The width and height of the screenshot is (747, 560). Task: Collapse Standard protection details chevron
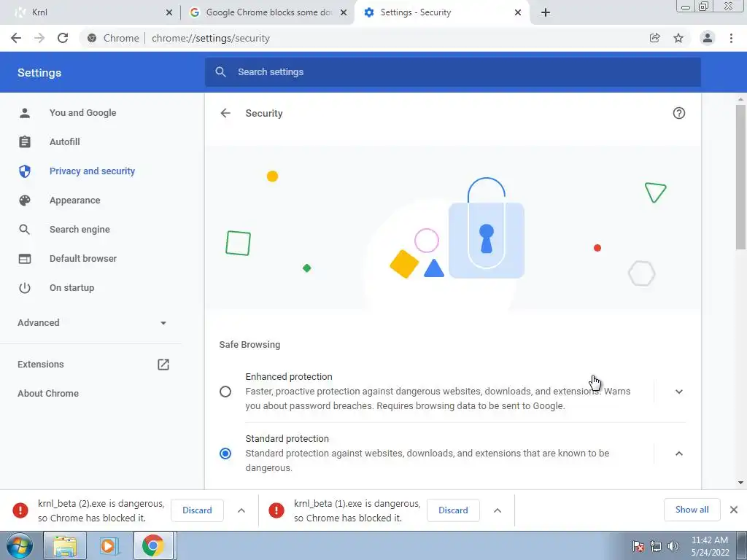coord(679,454)
